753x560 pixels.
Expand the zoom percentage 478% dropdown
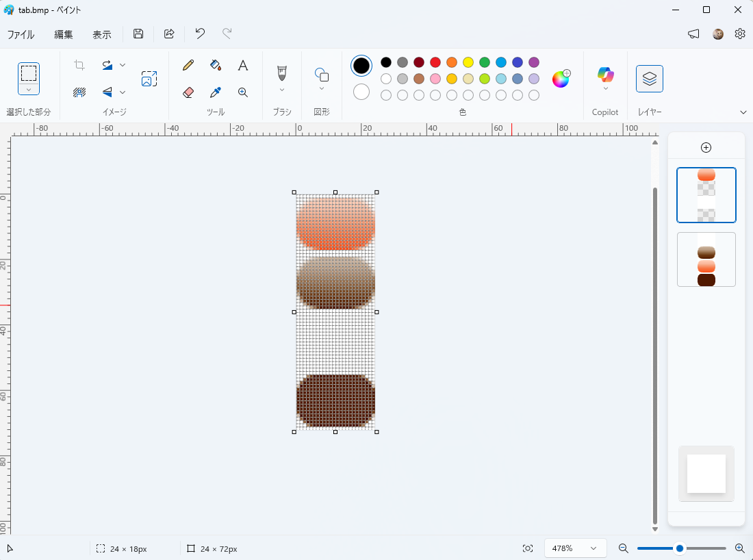point(593,548)
